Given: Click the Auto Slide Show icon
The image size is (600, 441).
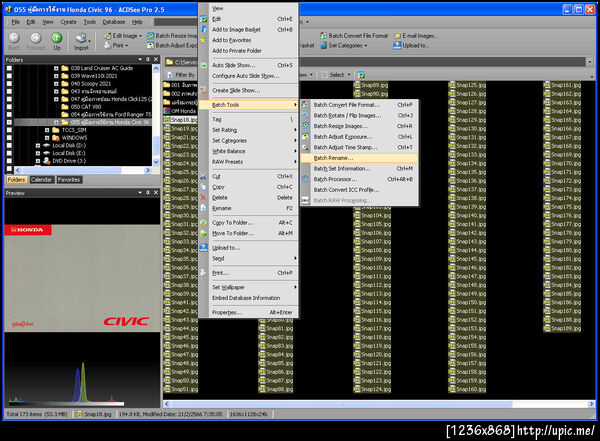Looking at the screenshot, I should [x=203, y=65].
